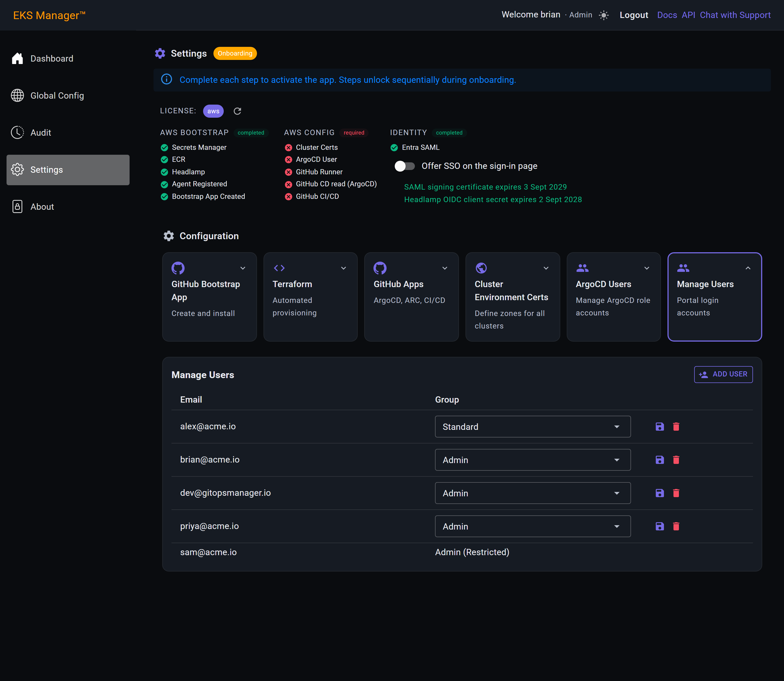This screenshot has width=784, height=681.
Task: Open the Docs link
Action: [x=667, y=15]
